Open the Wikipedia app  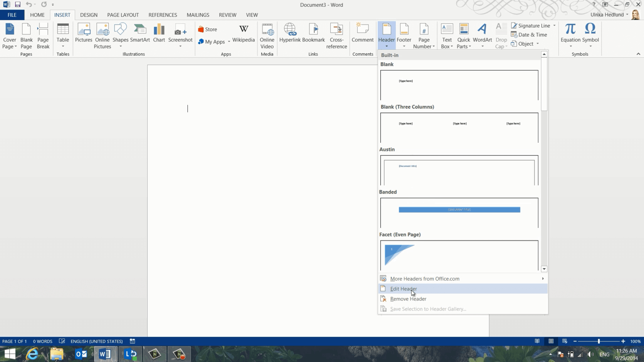[243, 34]
